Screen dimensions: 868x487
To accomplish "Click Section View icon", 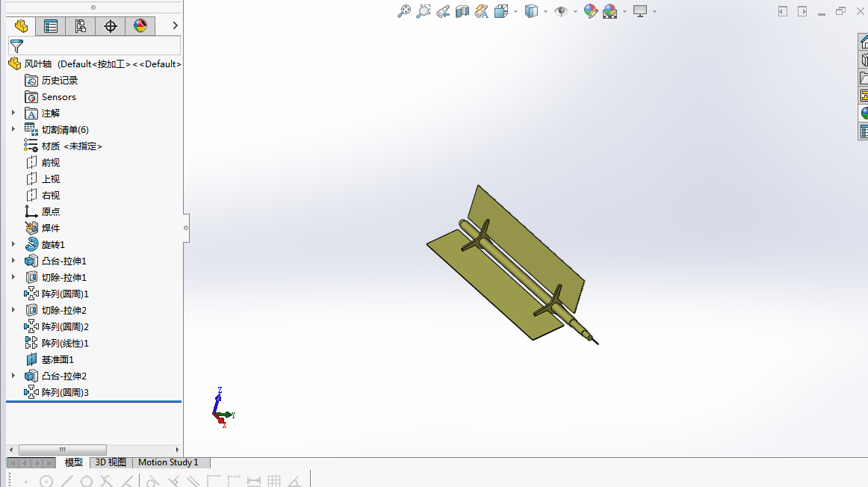I will (x=462, y=11).
